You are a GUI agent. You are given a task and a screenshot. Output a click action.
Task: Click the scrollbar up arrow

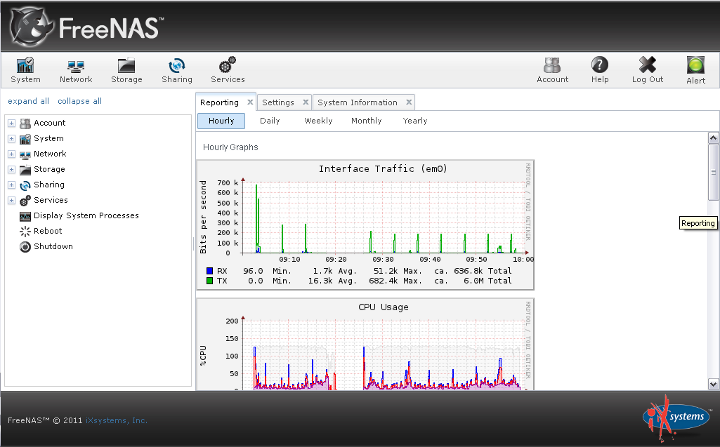[x=713, y=137]
